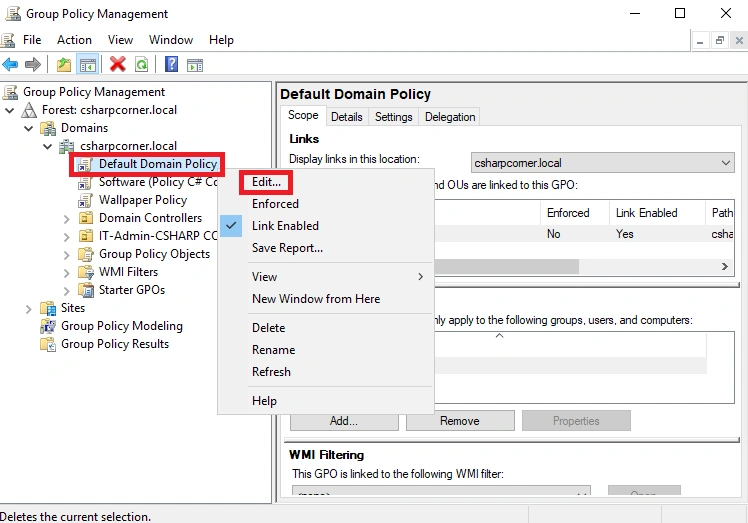The height and width of the screenshot is (523, 748).
Task: Click the IT-Admin-CSHARP OU folder icon
Action: click(85, 236)
